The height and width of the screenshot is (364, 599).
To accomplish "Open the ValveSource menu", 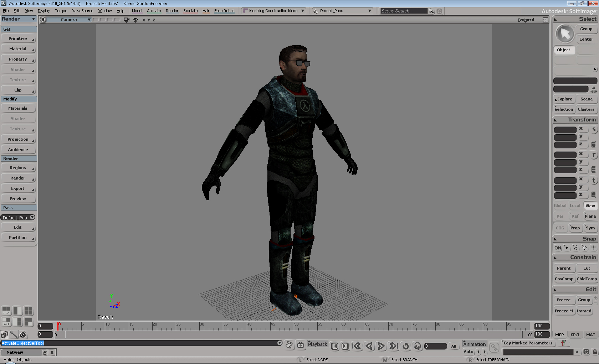I will pos(82,11).
